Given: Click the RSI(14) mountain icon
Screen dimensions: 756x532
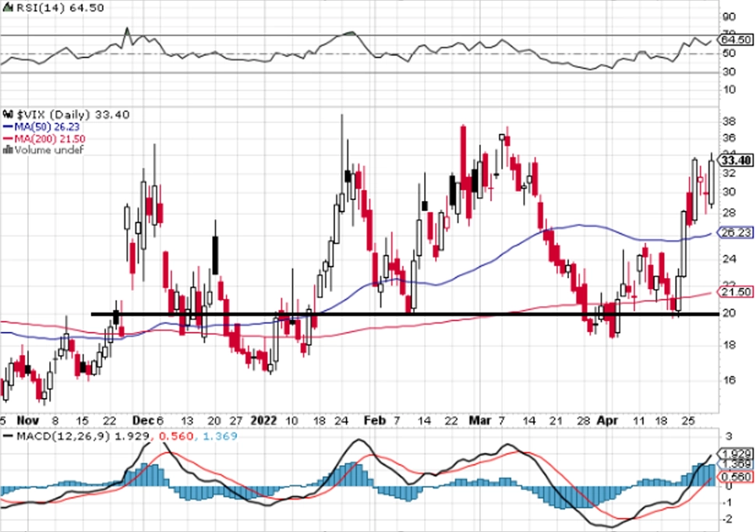Looking at the screenshot, I should (9, 8).
